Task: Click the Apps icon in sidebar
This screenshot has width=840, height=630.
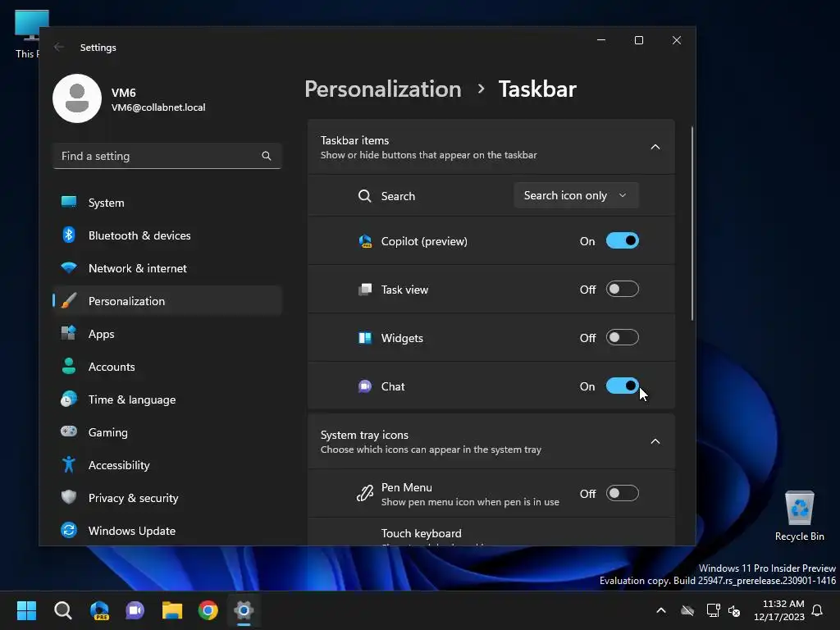Action: click(69, 333)
